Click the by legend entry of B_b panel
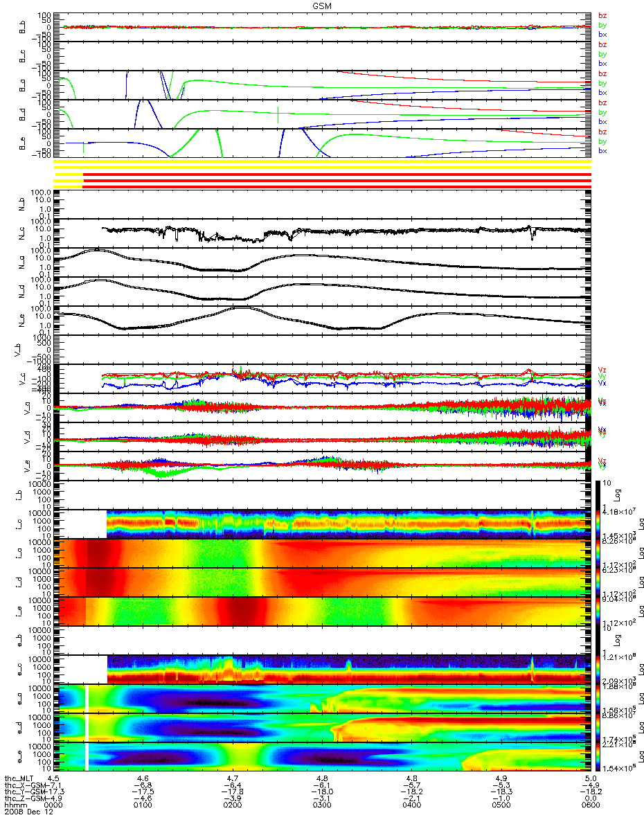This screenshot has height=831, width=644. 602,25
